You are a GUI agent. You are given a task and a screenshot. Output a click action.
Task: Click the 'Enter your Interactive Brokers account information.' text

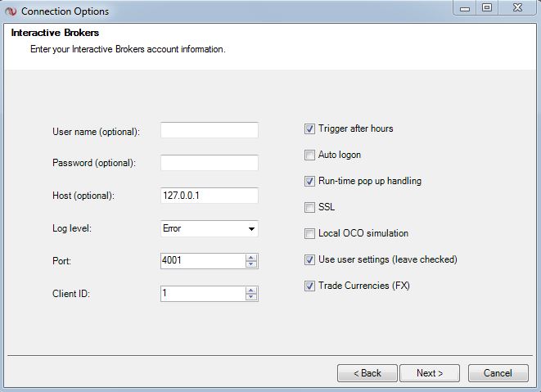(x=128, y=49)
